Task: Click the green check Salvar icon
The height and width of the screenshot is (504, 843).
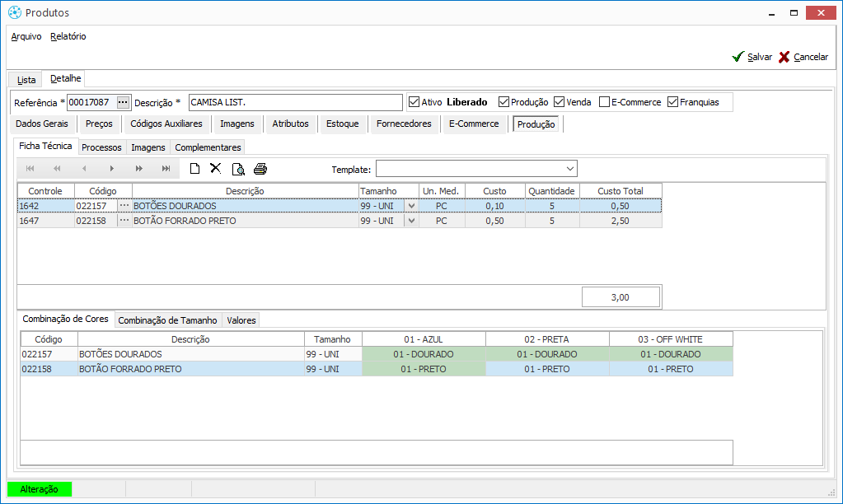Action: click(x=738, y=57)
